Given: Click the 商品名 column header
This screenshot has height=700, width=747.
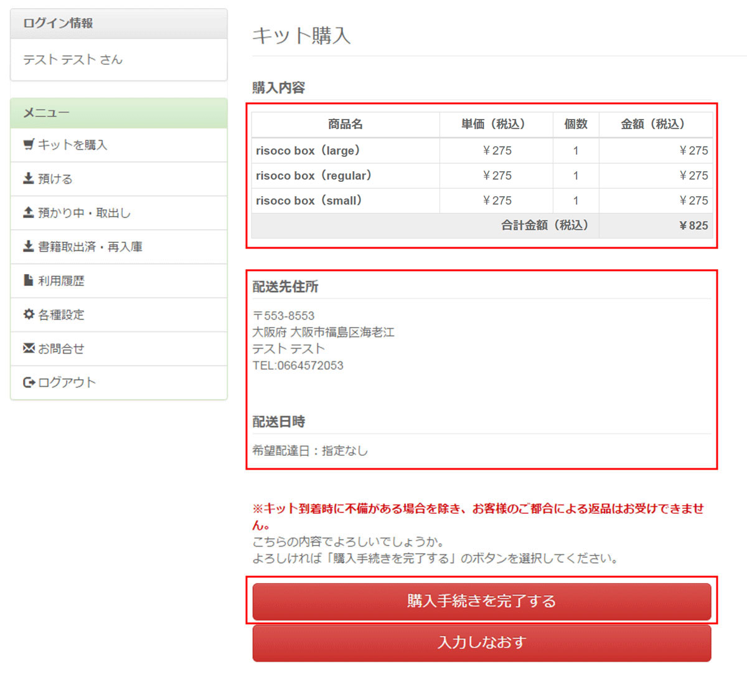Looking at the screenshot, I should (345, 124).
